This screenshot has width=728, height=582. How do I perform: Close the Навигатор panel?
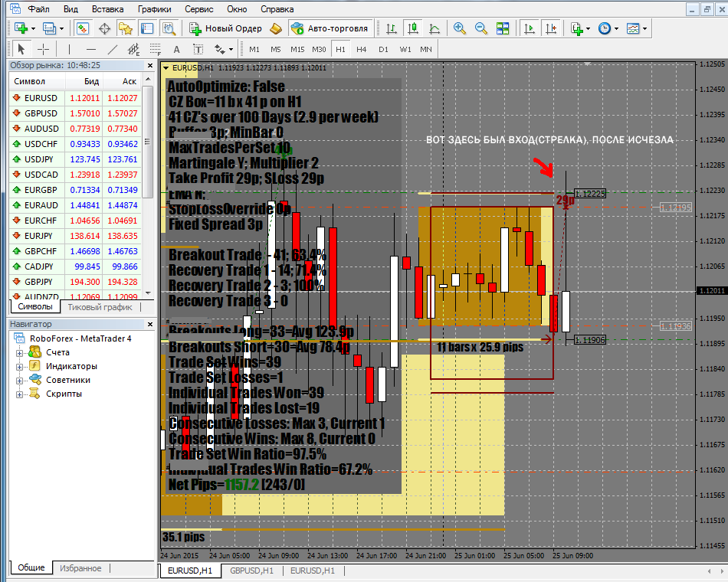150,325
